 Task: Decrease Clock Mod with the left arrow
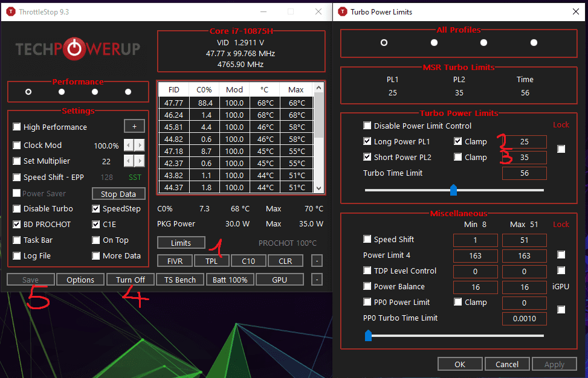click(129, 146)
